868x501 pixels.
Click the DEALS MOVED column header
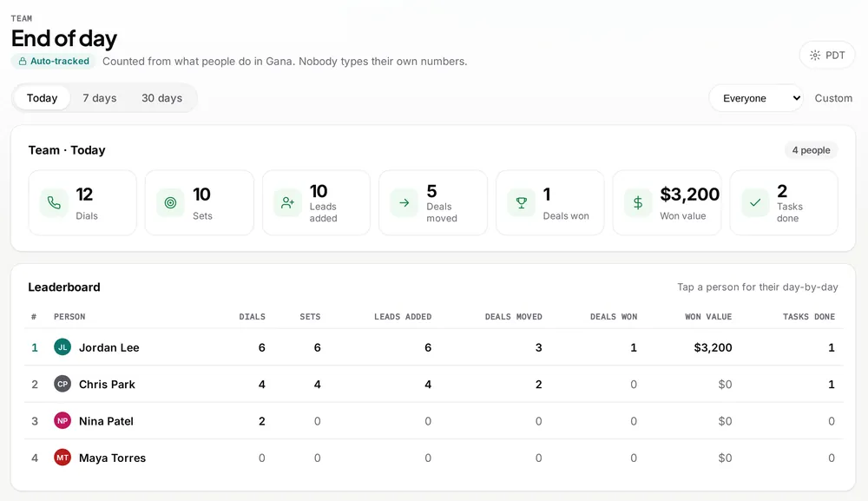tap(513, 317)
